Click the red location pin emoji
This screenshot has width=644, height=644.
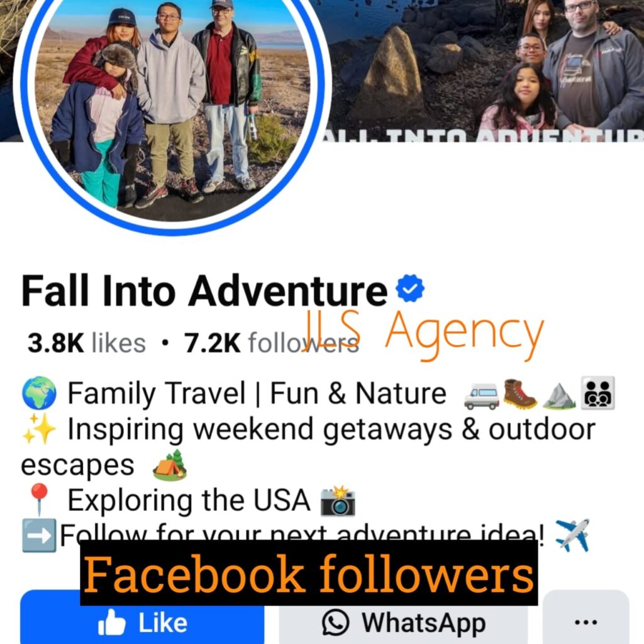pyautogui.click(x=39, y=499)
